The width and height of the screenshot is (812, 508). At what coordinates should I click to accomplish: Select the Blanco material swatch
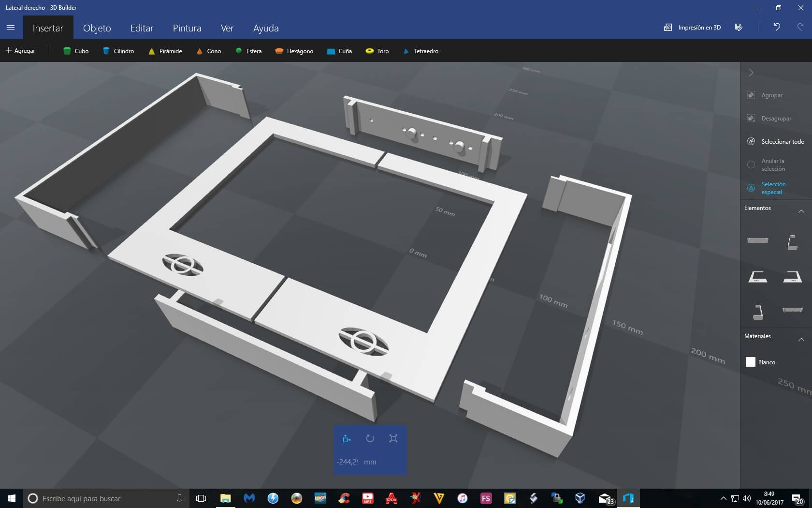(x=750, y=362)
